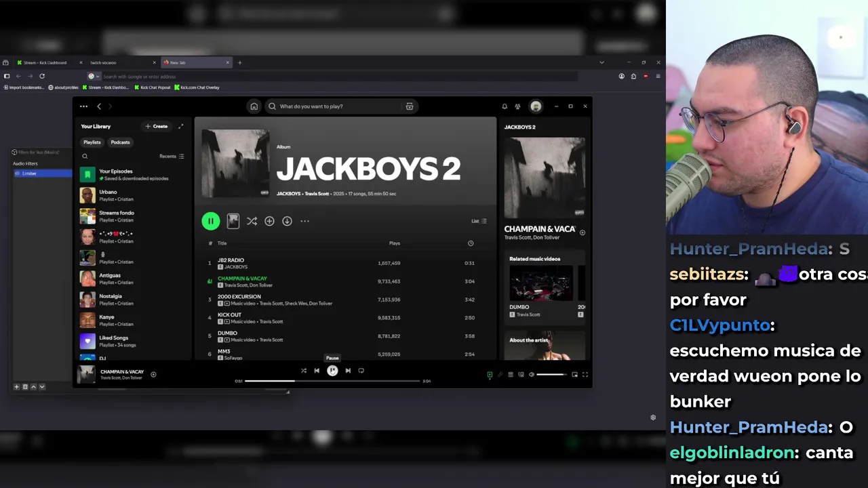This screenshot has width=868, height=488.
Task: Open Spotify notifications bell
Action: 505,106
